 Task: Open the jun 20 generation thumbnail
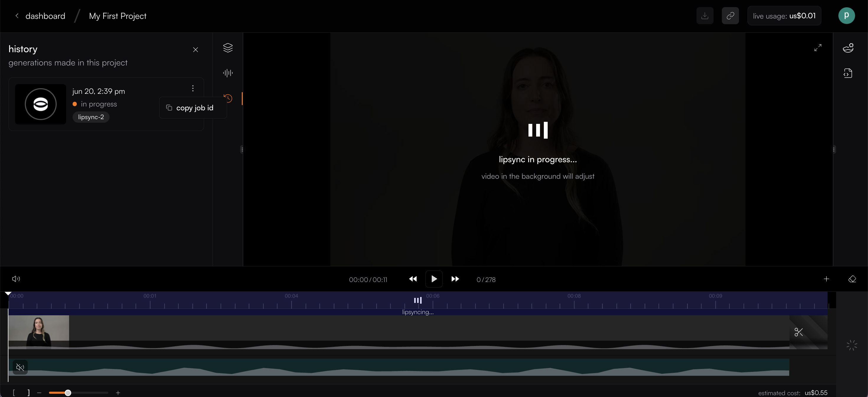[40, 104]
